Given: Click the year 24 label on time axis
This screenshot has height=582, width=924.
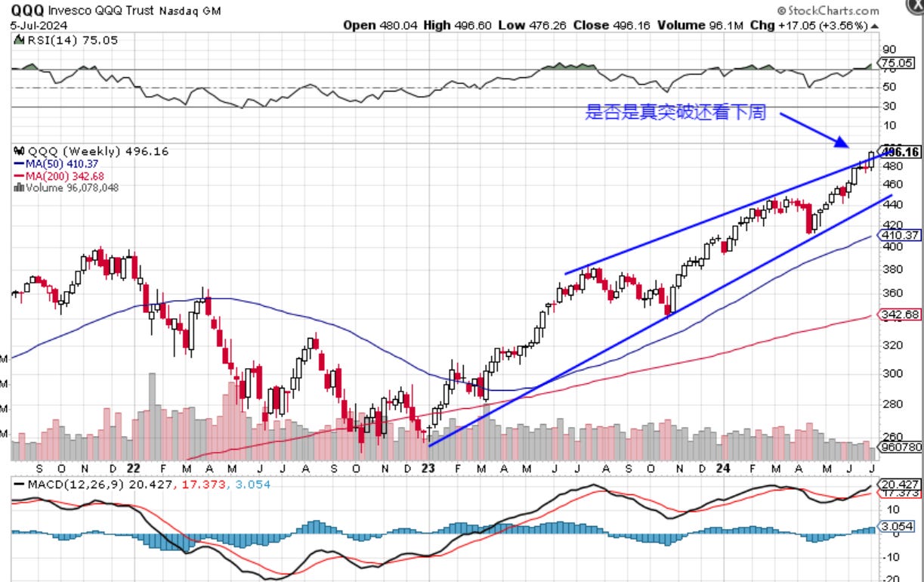Looking at the screenshot, I should coord(723,468).
